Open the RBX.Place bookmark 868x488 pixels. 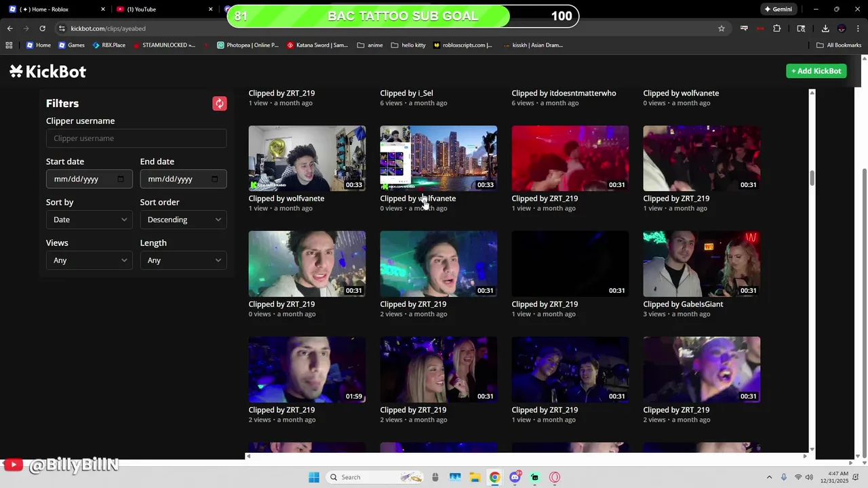click(109, 45)
